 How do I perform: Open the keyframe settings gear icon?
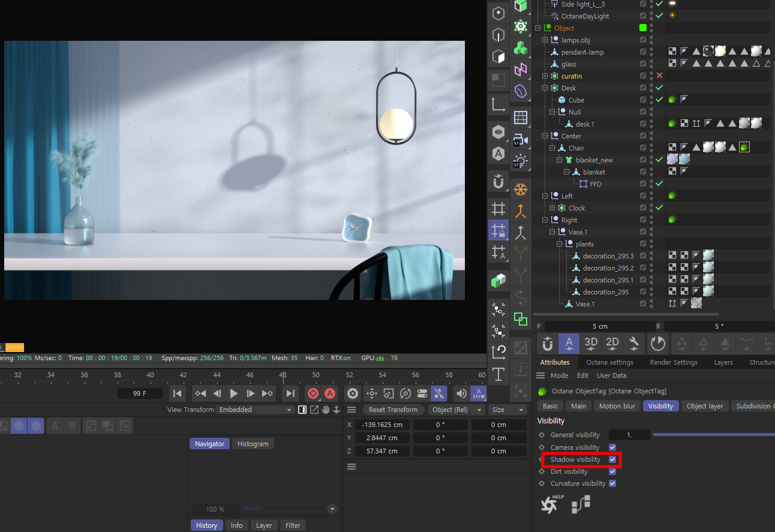[x=353, y=393]
